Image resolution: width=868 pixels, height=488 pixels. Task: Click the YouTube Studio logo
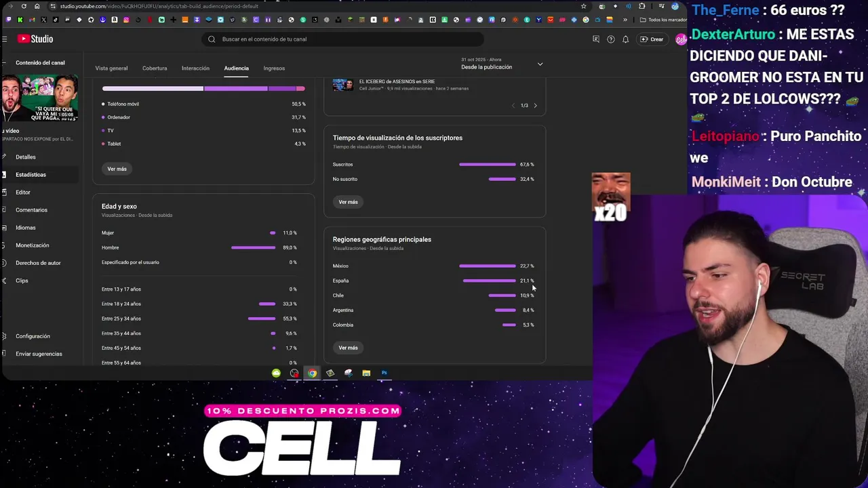click(35, 39)
